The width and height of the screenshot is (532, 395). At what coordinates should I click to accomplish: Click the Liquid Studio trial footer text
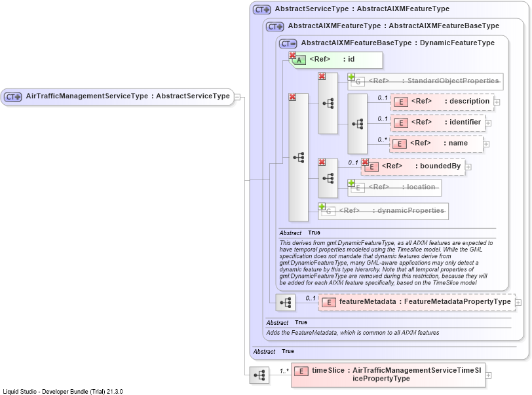63,392
